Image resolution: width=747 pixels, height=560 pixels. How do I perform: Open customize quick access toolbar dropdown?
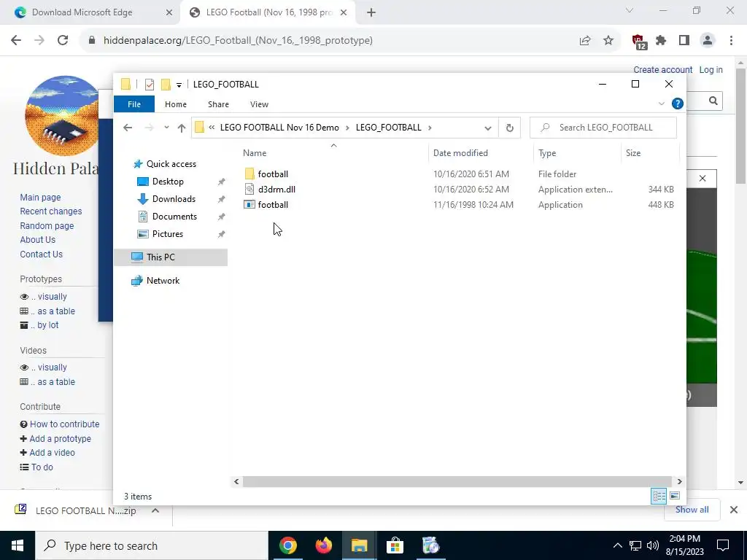click(x=179, y=85)
